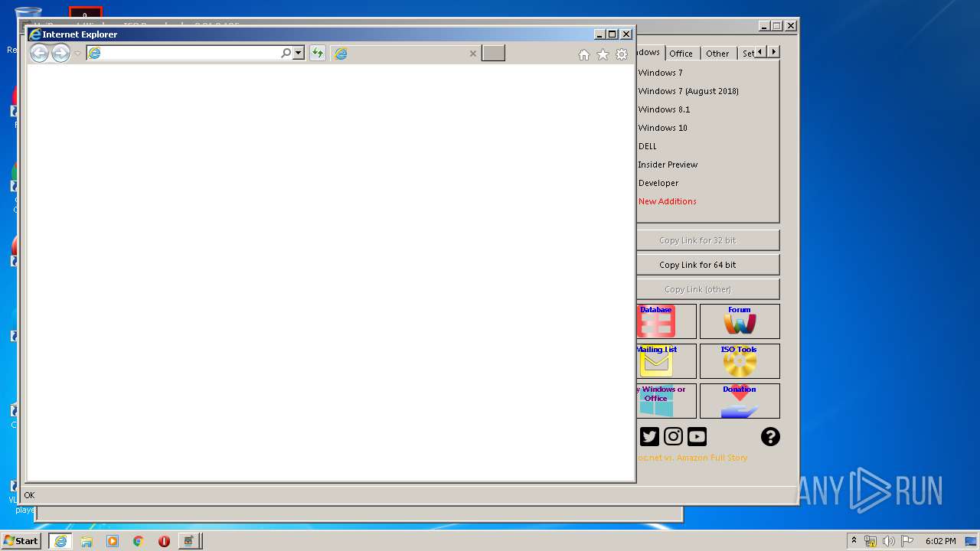This screenshot has width=980, height=551.
Task: Select Windows 7 (August 2018) option
Action: click(688, 91)
